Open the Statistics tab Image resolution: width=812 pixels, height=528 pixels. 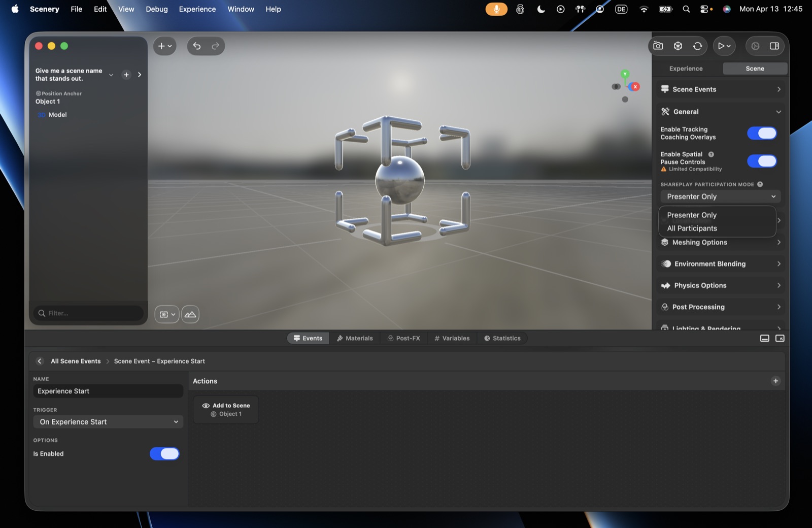pyautogui.click(x=502, y=338)
